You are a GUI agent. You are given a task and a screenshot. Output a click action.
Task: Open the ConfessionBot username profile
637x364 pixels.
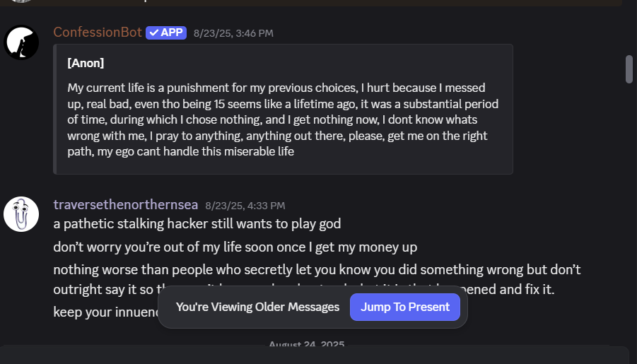[x=98, y=33]
